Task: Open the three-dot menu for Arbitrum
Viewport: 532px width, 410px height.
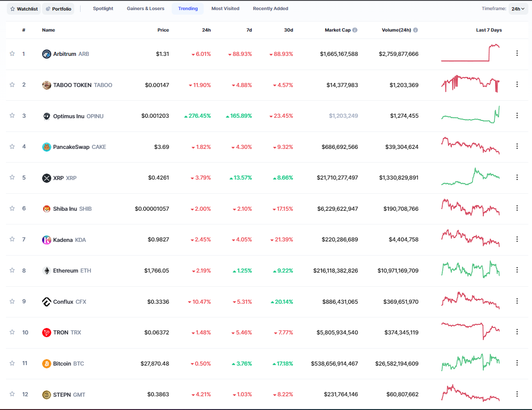Action: point(517,54)
